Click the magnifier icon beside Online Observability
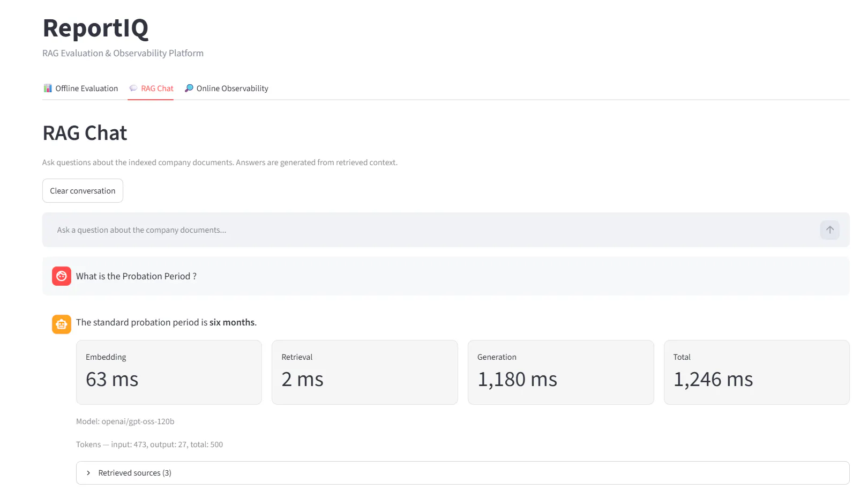 point(189,88)
